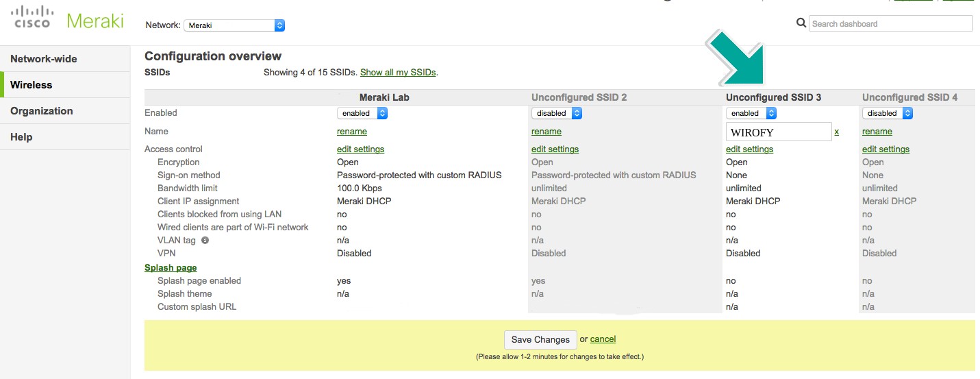The height and width of the screenshot is (379, 980).
Task: Open the Network-wide menu
Action: [44, 59]
